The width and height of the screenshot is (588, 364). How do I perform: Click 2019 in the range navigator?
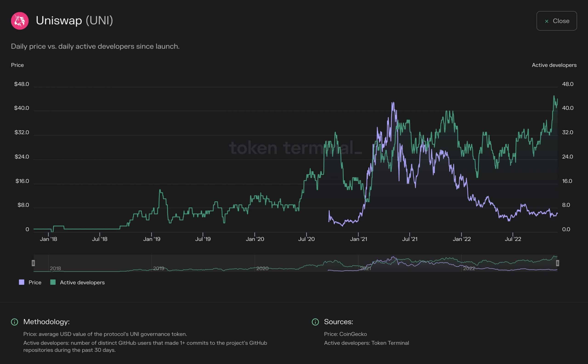pyautogui.click(x=158, y=268)
